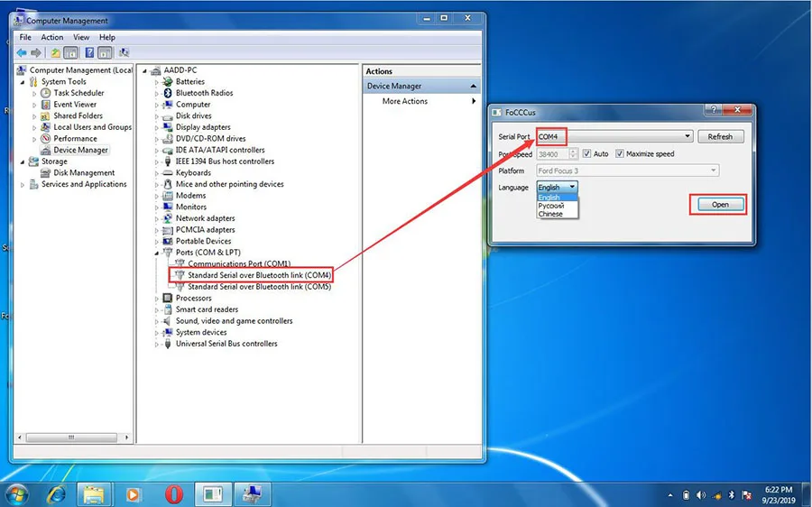The image size is (812, 507).
Task: Click the taskbar clock showing 6:22 PM
Action: click(779, 495)
